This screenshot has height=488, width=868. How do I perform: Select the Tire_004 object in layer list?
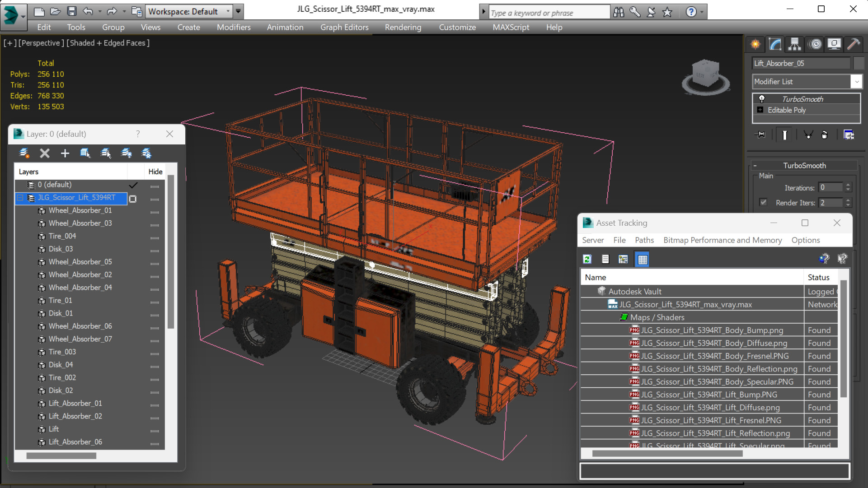pos(62,236)
